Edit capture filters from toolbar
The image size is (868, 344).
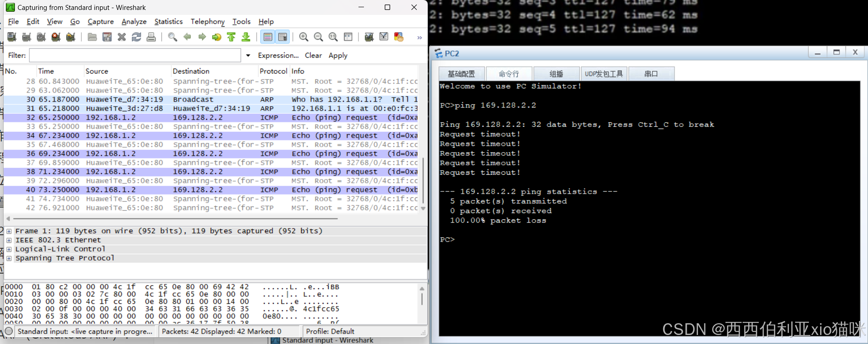tap(369, 37)
